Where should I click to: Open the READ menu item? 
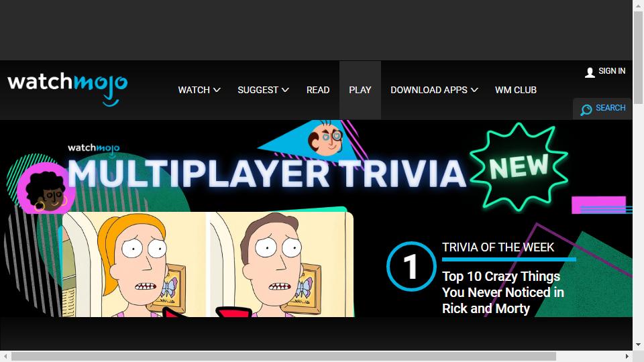(x=318, y=90)
